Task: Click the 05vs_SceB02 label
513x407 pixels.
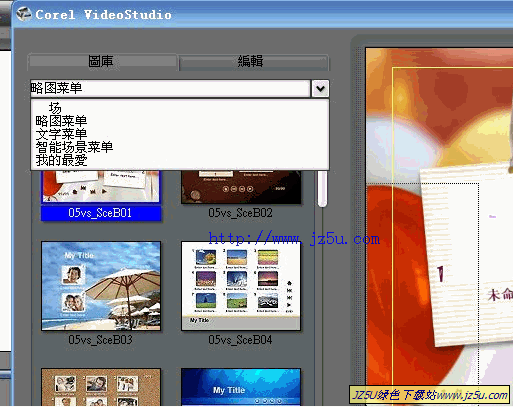Action: point(240,213)
